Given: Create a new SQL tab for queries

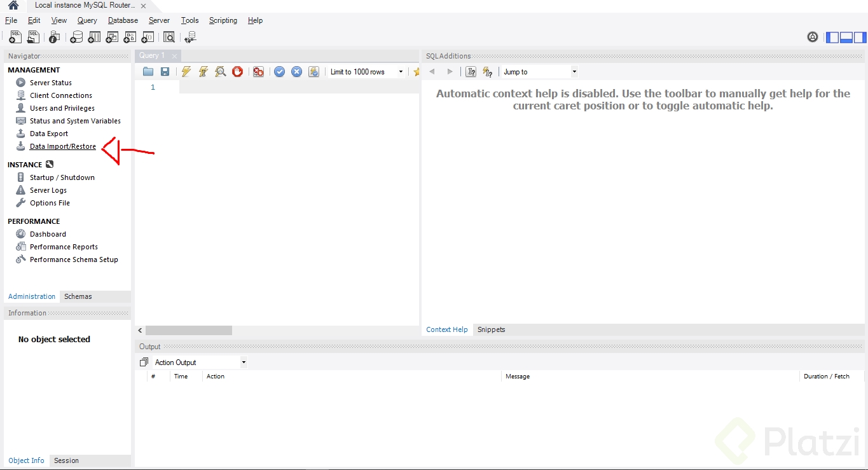Looking at the screenshot, I should (x=15, y=37).
